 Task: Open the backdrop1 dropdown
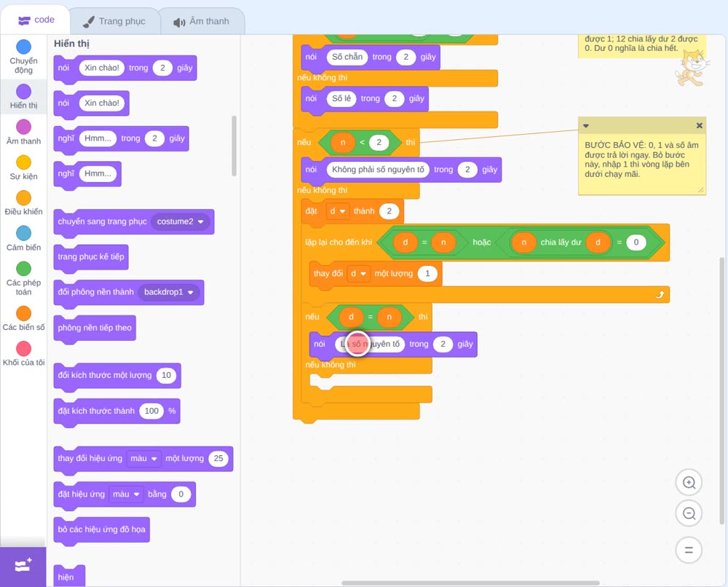tap(169, 292)
